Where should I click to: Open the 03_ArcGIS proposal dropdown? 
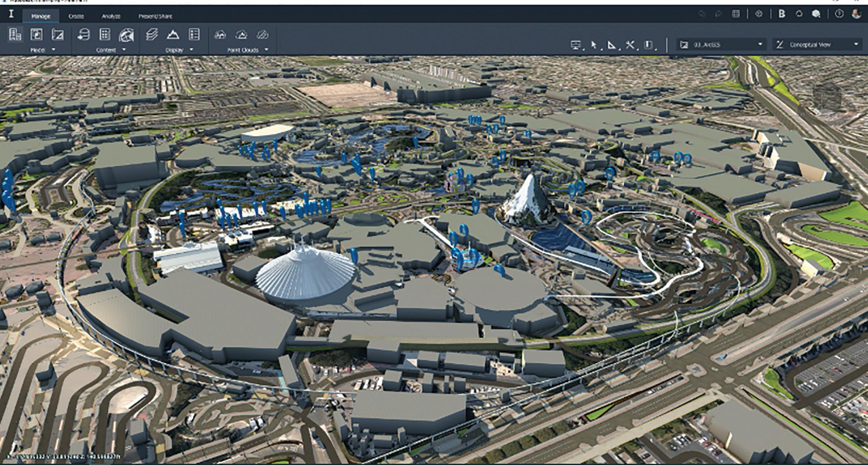point(722,44)
